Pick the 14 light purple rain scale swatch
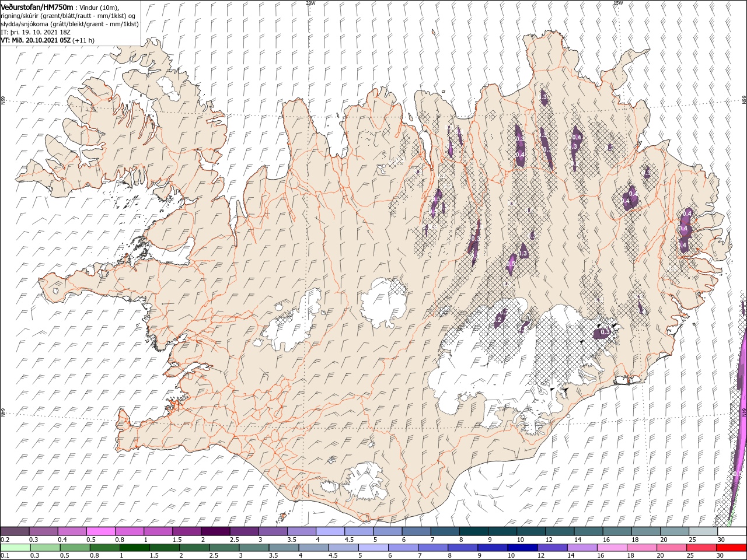Screen dimensions: 747x560 pyautogui.click(x=582, y=547)
